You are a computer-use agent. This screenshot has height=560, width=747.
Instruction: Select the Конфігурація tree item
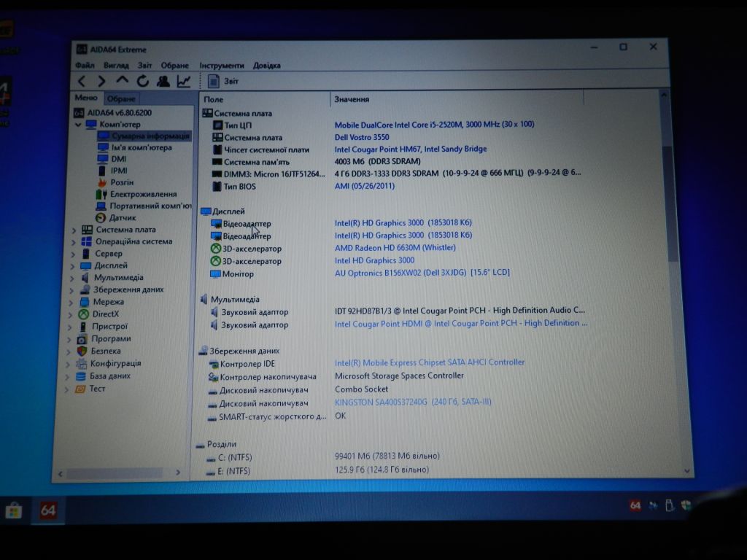(115, 363)
